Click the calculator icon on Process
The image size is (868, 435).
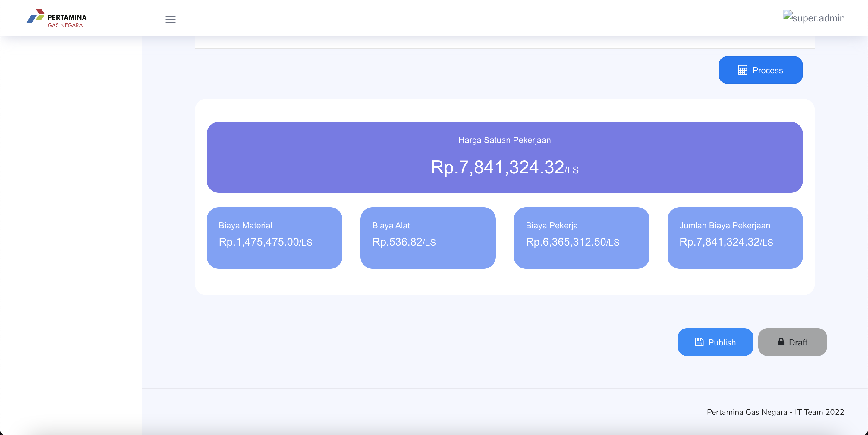(743, 70)
